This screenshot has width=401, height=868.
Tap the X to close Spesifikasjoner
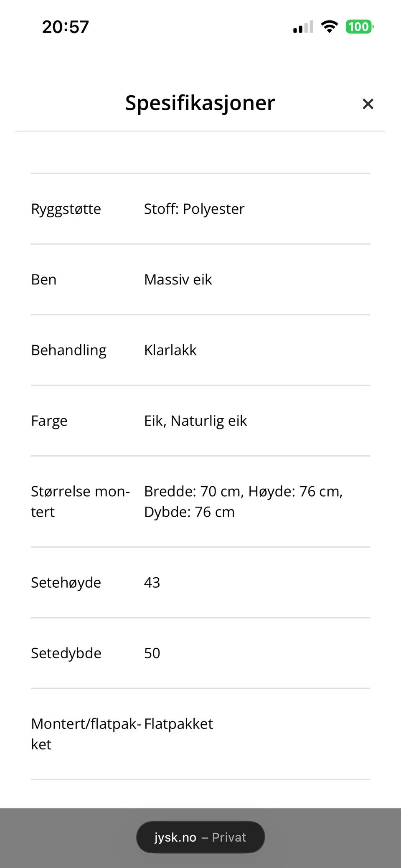pyautogui.click(x=368, y=104)
